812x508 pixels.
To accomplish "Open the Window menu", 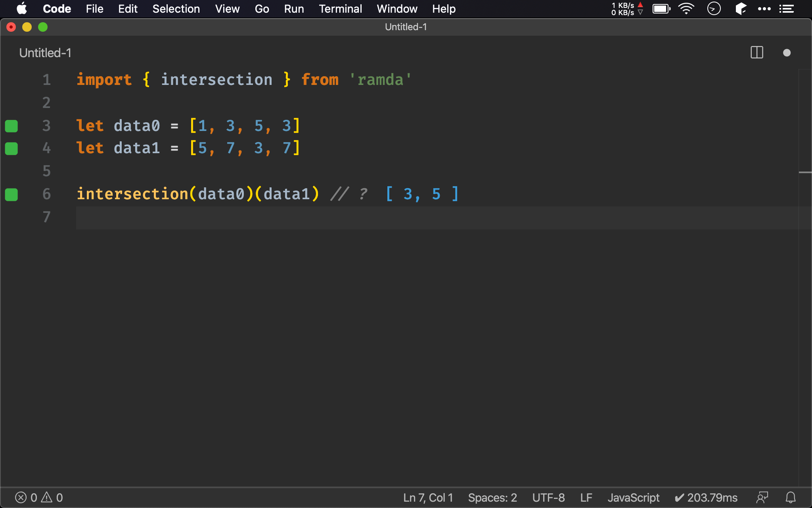I will (397, 9).
